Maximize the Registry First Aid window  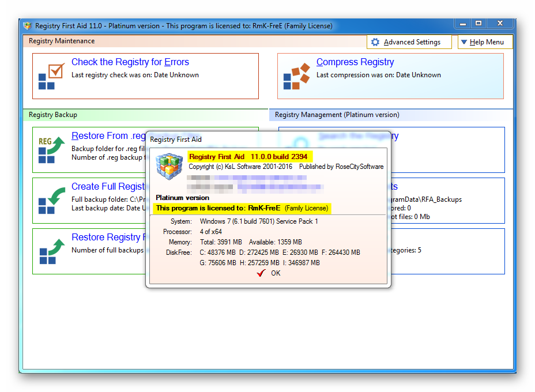point(479,24)
